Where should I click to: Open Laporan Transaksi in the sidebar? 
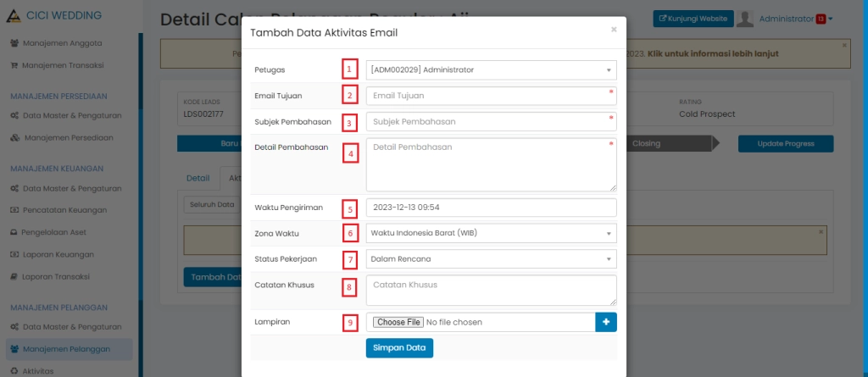click(58, 276)
